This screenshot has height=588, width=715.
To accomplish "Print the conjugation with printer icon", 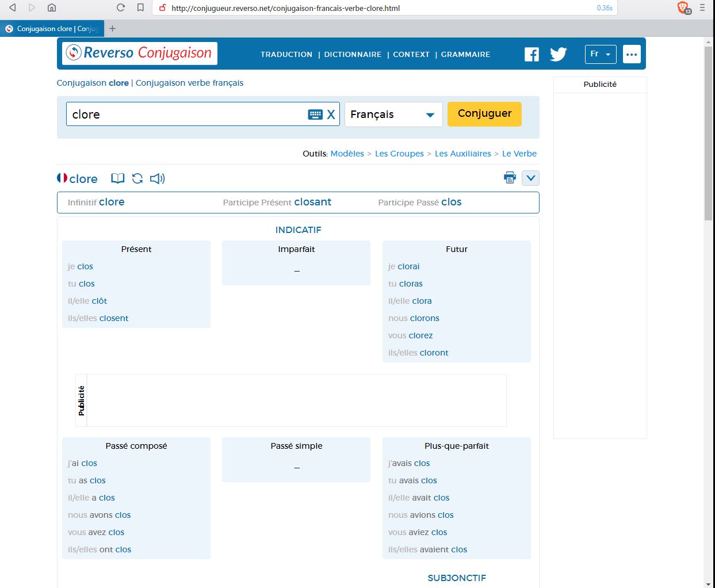I will coord(510,178).
